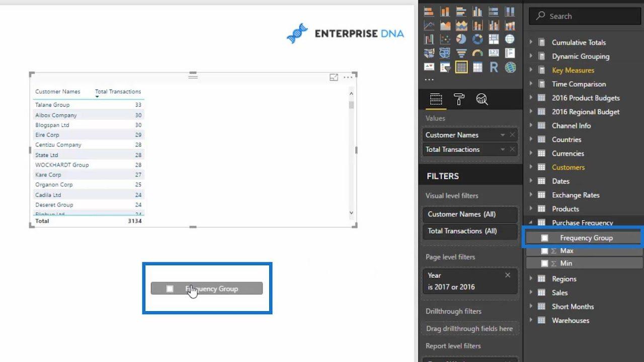Image resolution: width=644 pixels, height=362 pixels.
Task: Open more visuals ellipsis in Visualizations pane
Action: pyautogui.click(x=429, y=80)
